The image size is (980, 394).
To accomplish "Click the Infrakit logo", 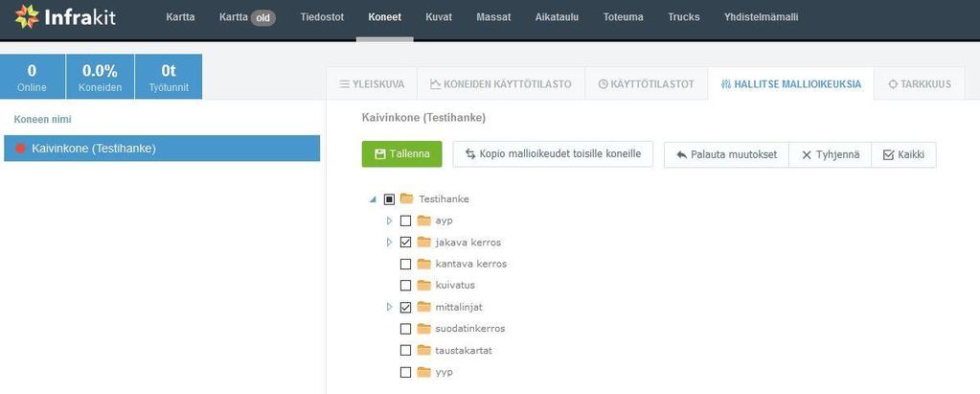I will (66, 17).
